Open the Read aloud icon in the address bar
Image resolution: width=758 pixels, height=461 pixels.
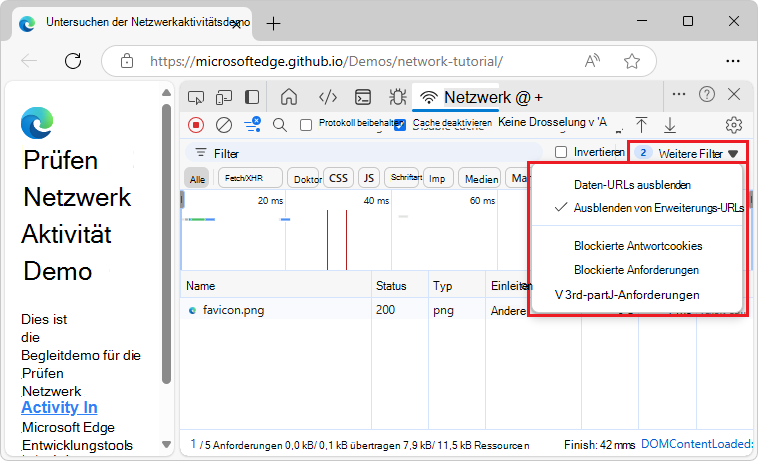[592, 61]
